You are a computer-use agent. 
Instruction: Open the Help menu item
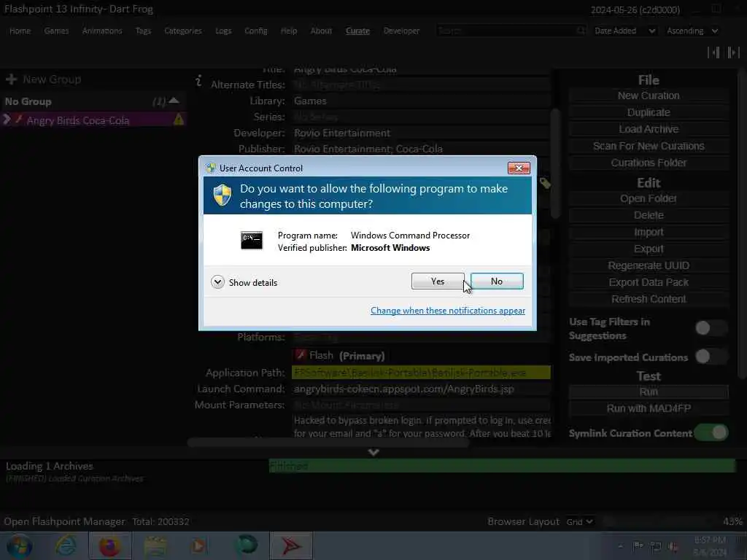[x=289, y=31]
